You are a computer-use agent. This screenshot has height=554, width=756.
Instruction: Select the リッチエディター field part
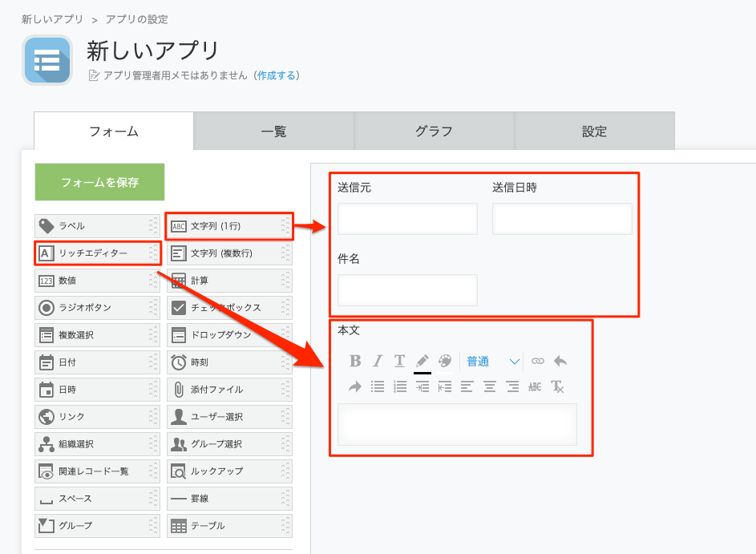[97, 253]
